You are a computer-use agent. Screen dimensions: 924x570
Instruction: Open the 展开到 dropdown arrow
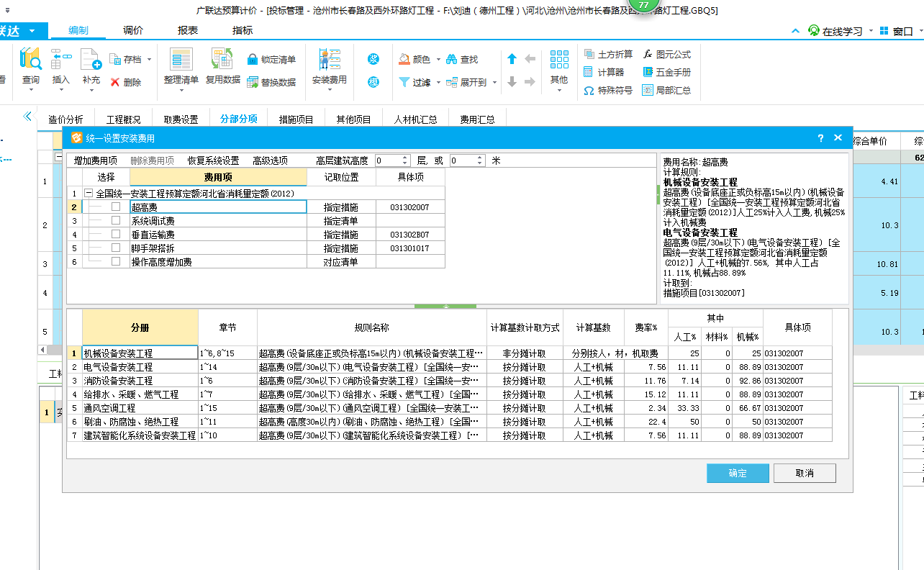[495, 83]
